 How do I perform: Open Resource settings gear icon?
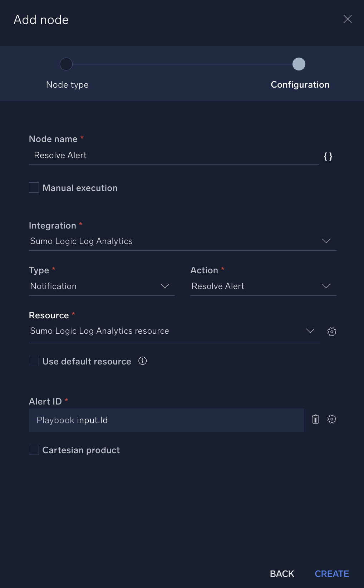pos(332,332)
